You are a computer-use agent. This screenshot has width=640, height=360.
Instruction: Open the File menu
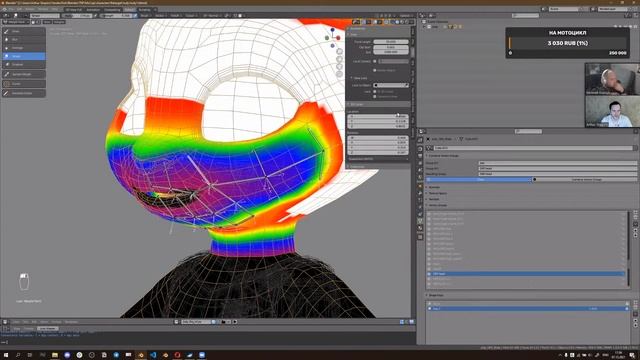point(11,9)
